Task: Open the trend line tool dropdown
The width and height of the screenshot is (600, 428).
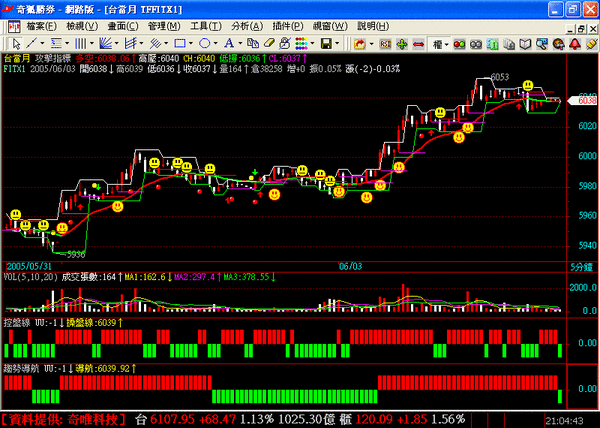Action: [42, 44]
